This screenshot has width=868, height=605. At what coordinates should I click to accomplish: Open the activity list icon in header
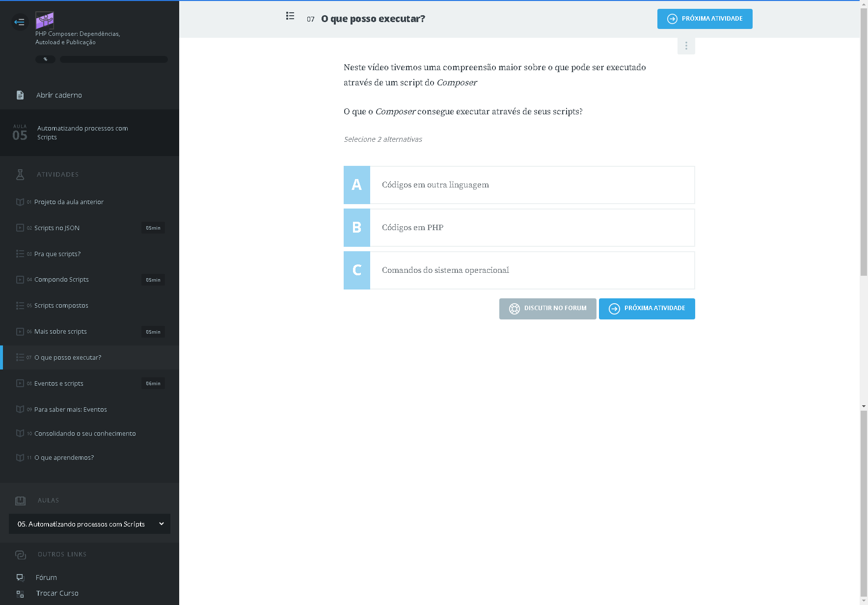point(290,16)
